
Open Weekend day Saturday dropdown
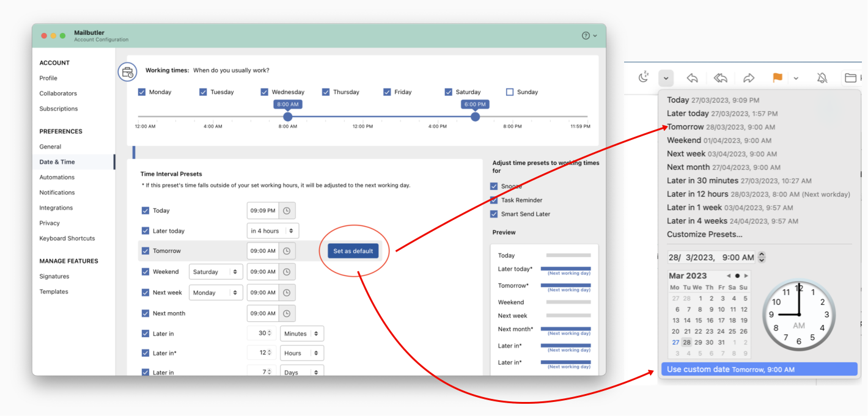click(216, 272)
